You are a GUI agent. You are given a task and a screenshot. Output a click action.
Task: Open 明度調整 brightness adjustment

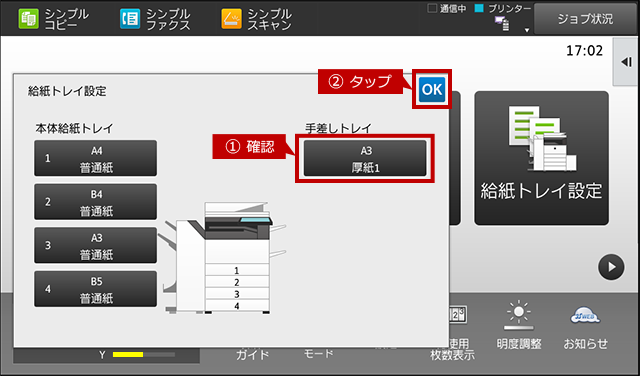tap(519, 326)
